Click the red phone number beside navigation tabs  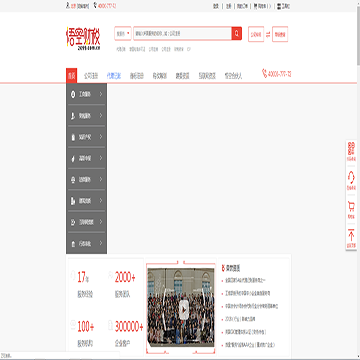[279, 74]
